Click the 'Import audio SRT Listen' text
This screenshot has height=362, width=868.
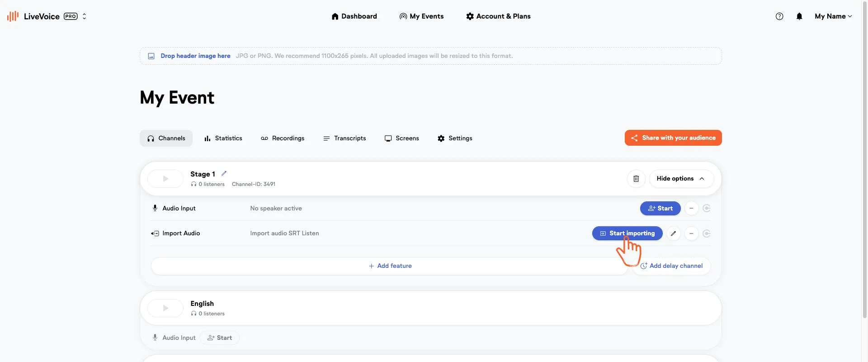pyautogui.click(x=284, y=233)
